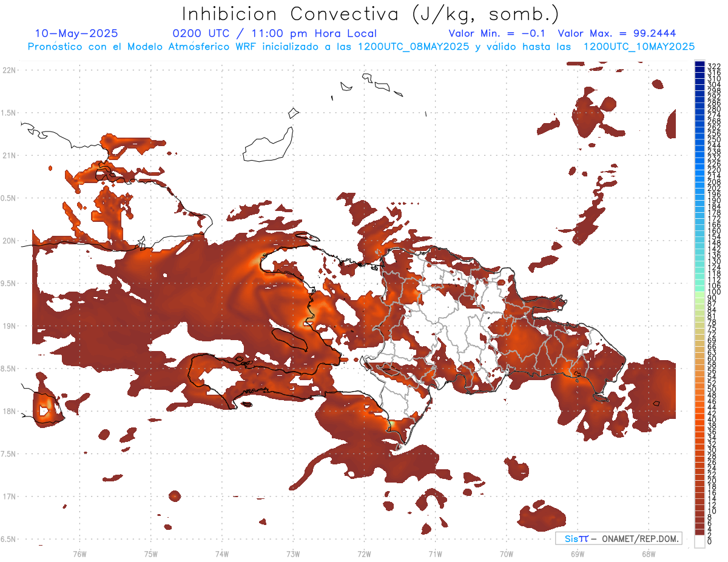Click the '1200UTC_10MAY2025' valid-until time
Screen dimensions: 728x562
[x=639, y=47]
